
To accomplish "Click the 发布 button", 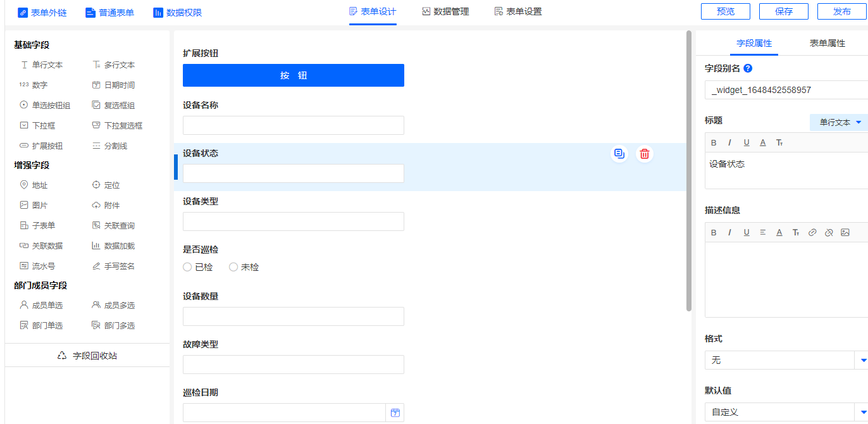I will click(841, 11).
